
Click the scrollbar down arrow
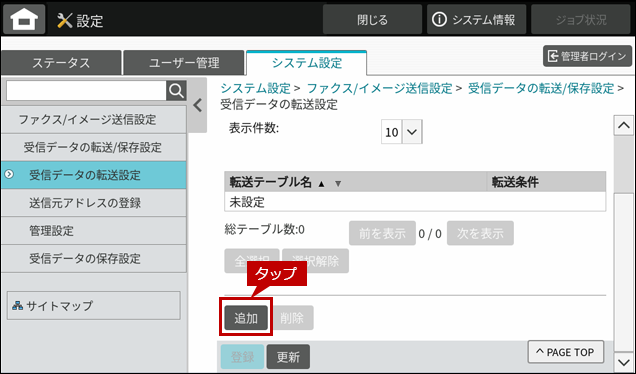click(624, 361)
